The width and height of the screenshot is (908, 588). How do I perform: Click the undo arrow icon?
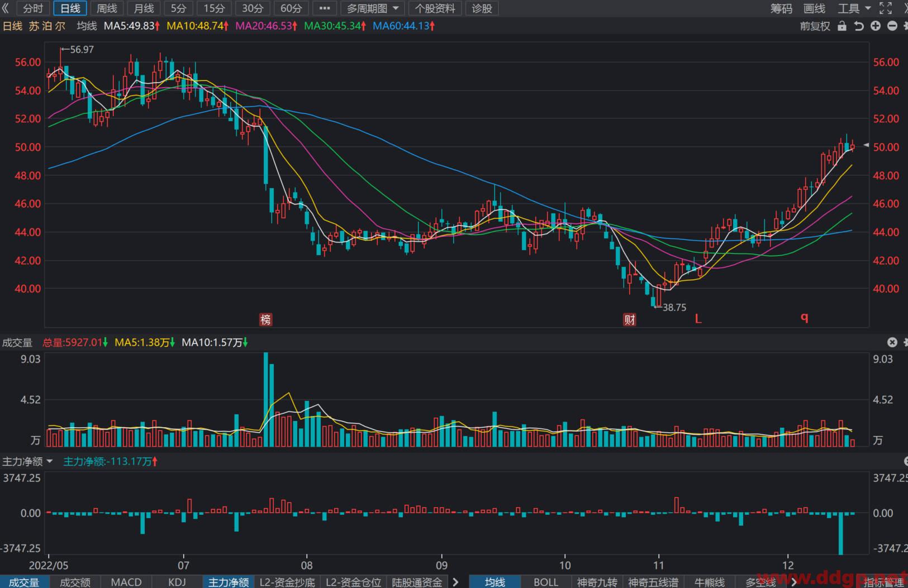(859, 26)
